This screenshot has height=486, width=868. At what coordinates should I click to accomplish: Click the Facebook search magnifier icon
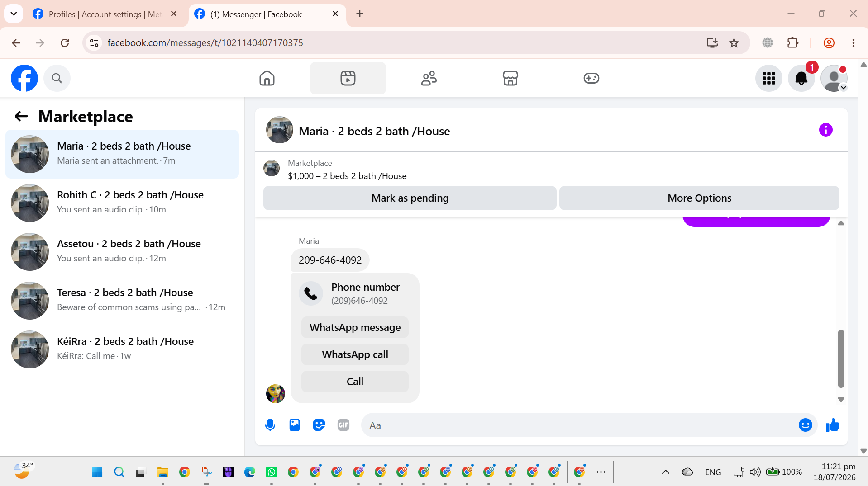click(57, 78)
